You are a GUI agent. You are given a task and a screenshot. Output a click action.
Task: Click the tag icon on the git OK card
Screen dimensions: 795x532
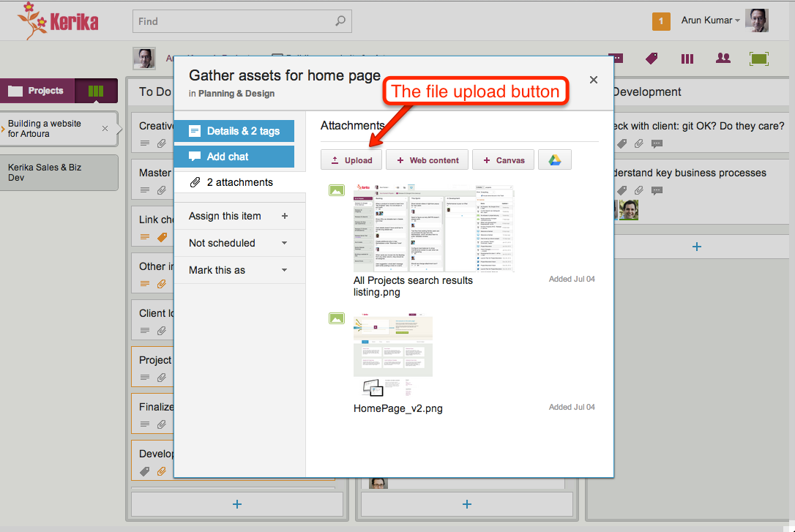pos(622,144)
